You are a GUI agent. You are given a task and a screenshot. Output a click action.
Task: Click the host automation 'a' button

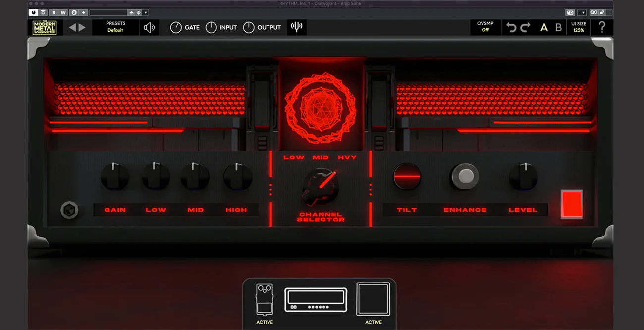point(74,12)
